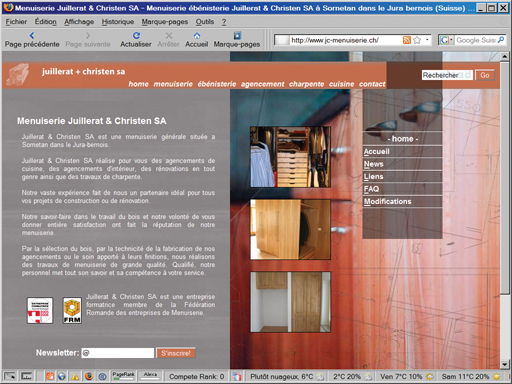512x384 pixels.
Task: Navigate to the home site tab
Action: 139,84
